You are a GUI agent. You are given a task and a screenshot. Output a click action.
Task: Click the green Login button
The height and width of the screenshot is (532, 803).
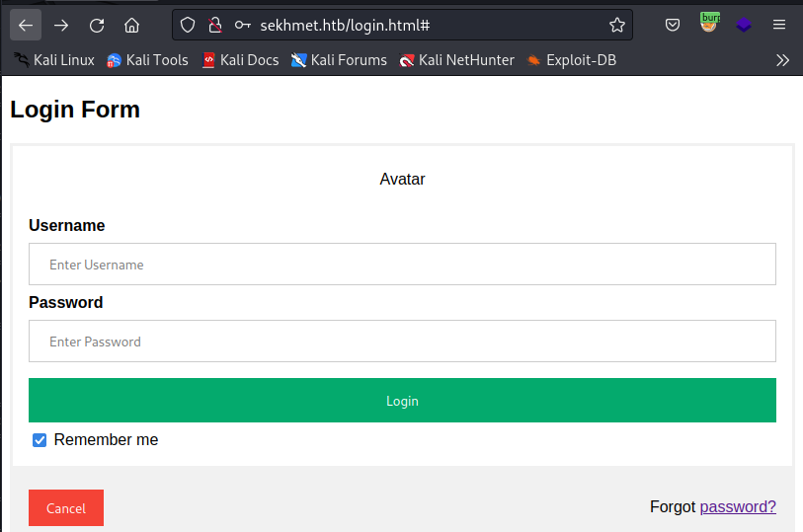(x=402, y=400)
